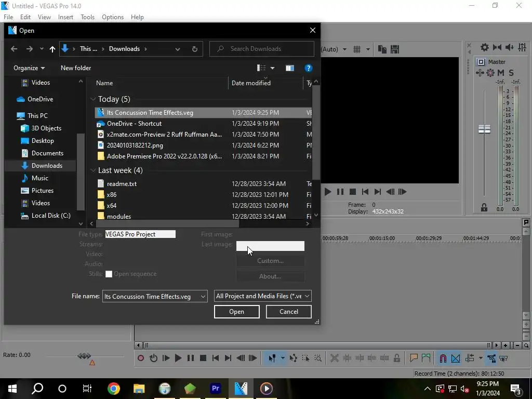Screen dimensions: 532x399
Task: Click the Master FX icon
Action: point(480,73)
